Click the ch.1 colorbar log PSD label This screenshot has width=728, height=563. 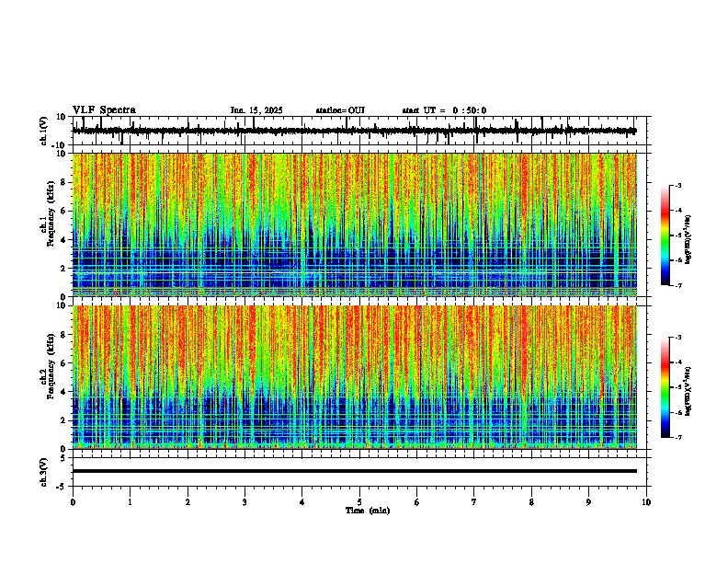pos(688,239)
